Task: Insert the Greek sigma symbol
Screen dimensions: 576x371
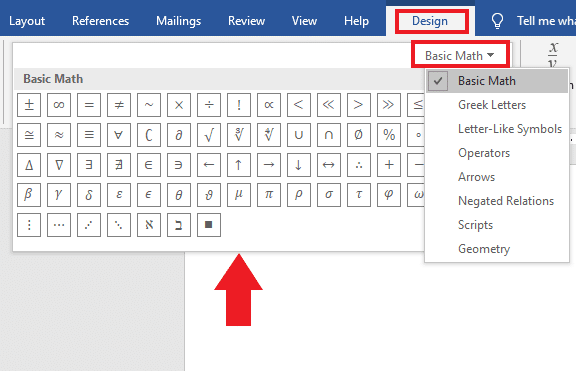Action: point(329,195)
